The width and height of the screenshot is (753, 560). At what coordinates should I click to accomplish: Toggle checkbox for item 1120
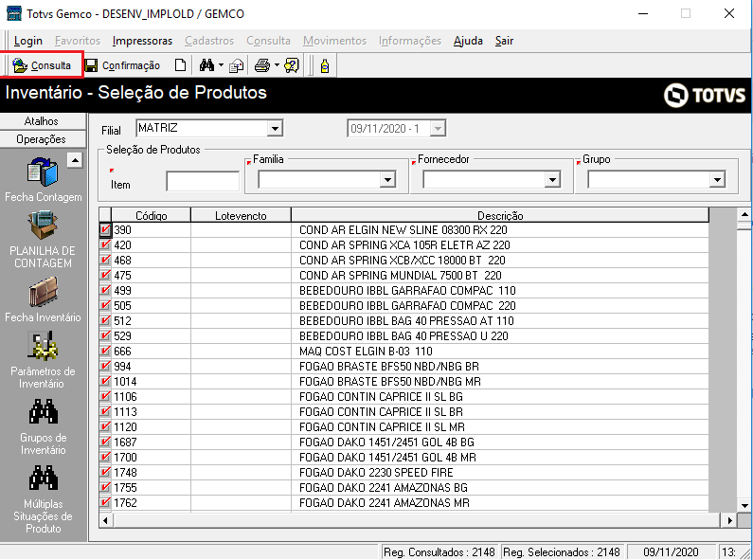point(105,426)
